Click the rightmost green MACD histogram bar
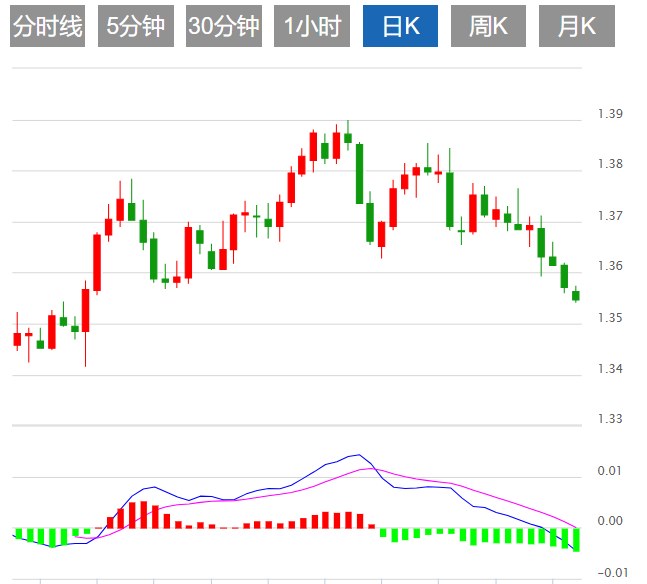This screenshot has width=647, height=584. click(x=576, y=540)
